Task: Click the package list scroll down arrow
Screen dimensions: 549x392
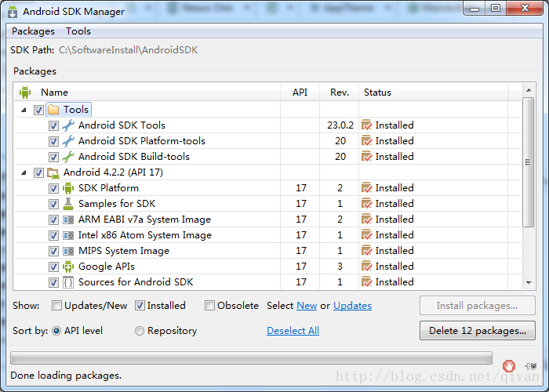Action: (529, 282)
